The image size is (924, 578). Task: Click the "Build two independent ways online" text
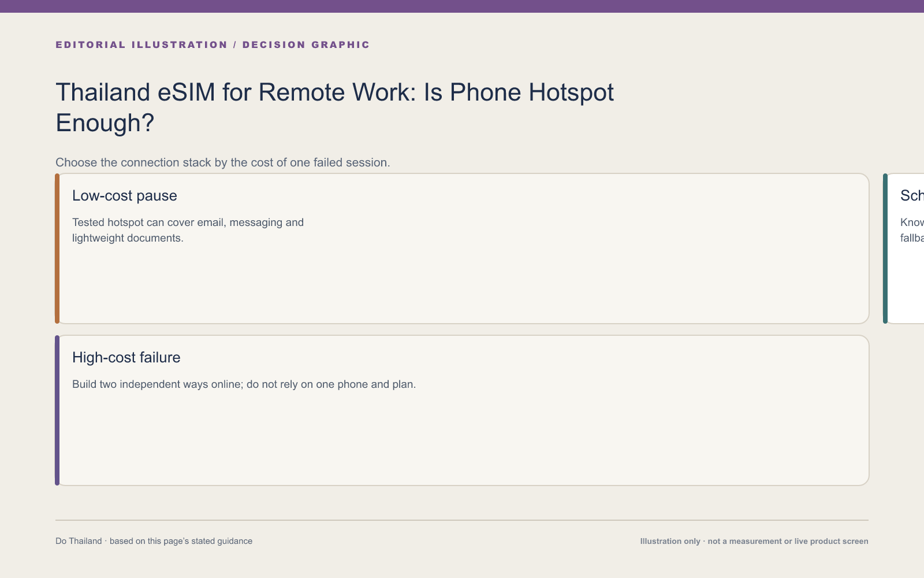pyautogui.click(x=244, y=384)
